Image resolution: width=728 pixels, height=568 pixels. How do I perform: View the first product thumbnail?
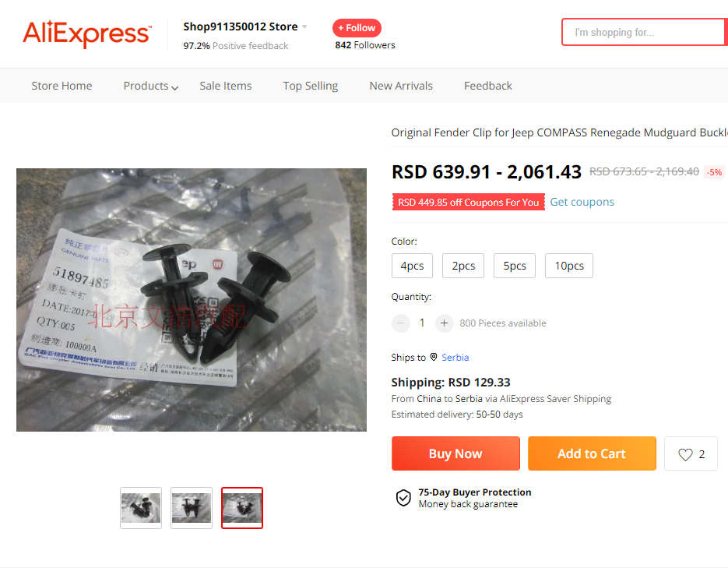pyautogui.click(x=141, y=508)
